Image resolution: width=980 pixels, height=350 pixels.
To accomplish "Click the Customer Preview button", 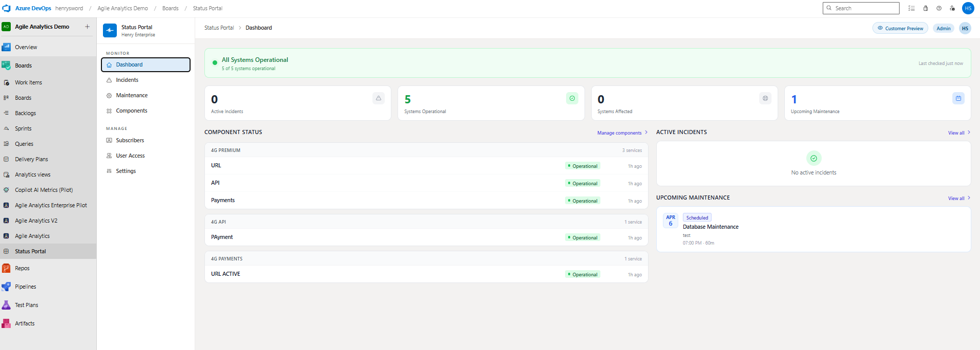I will (900, 28).
